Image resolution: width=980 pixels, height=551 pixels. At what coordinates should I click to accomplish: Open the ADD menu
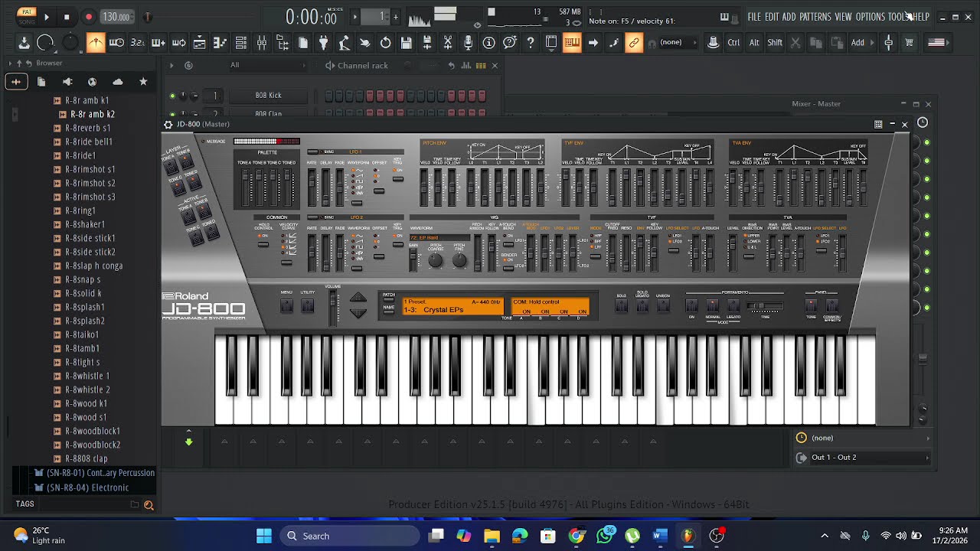[x=789, y=17]
